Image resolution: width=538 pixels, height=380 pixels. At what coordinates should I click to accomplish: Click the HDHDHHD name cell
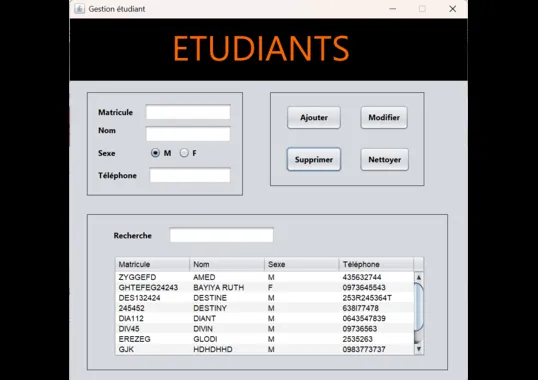(227, 349)
